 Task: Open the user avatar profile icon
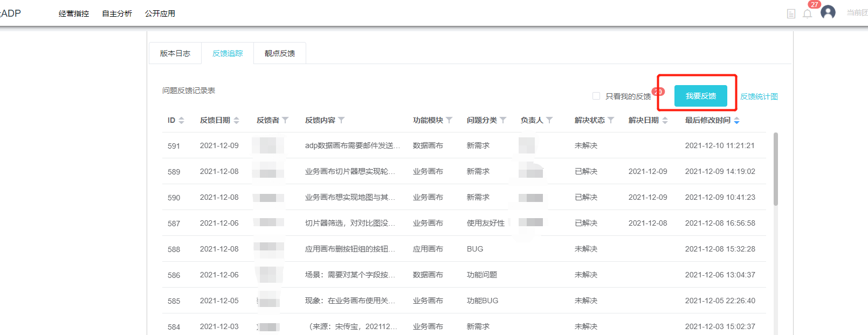tap(828, 12)
